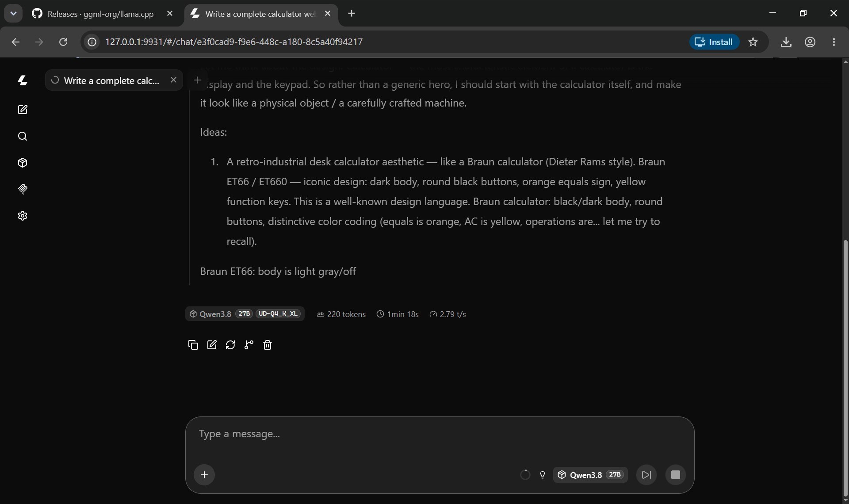Click the Qwen3.8 27B UD-Q4_K_XL model badge
849x504 pixels.
pos(245,314)
